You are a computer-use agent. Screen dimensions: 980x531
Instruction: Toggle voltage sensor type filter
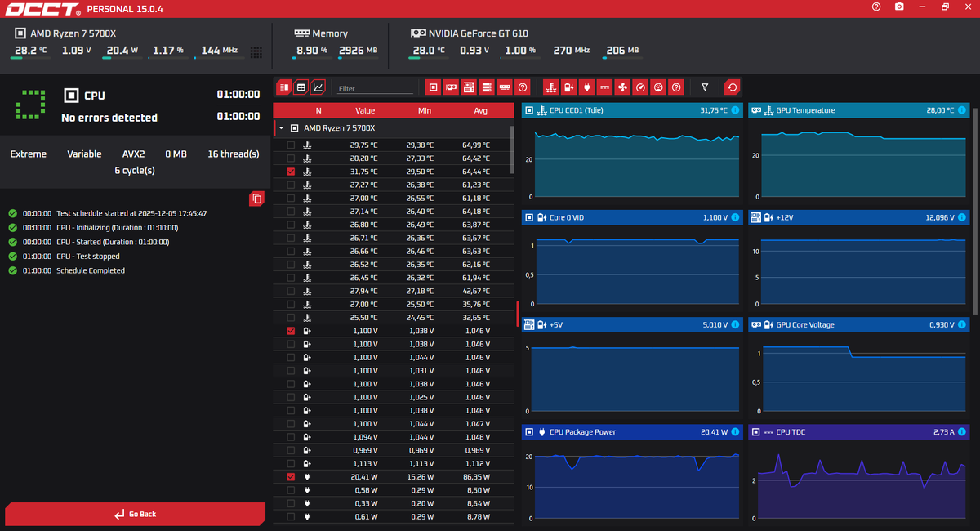[x=568, y=87]
